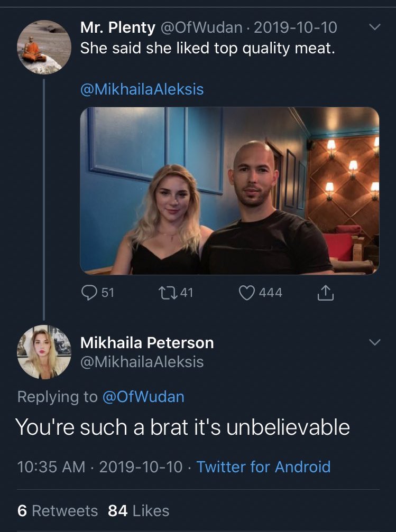396x532 pixels.
Task: Open Mr. Plenty display name
Action: (x=118, y=27)
